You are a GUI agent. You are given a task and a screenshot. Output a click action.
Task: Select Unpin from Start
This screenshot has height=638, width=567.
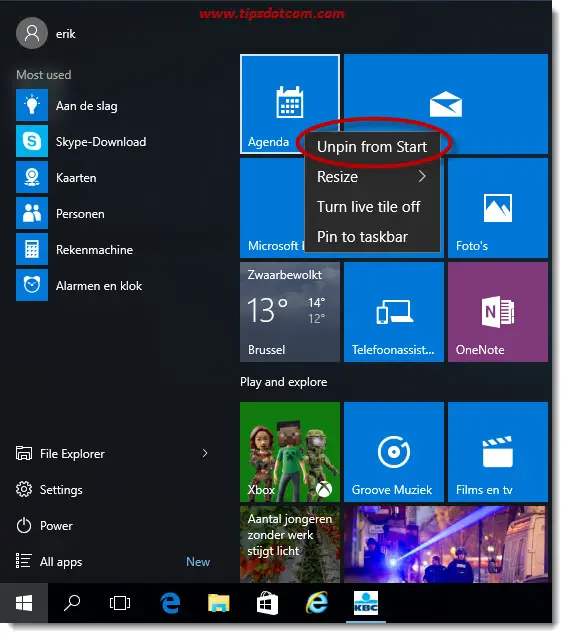372,147
